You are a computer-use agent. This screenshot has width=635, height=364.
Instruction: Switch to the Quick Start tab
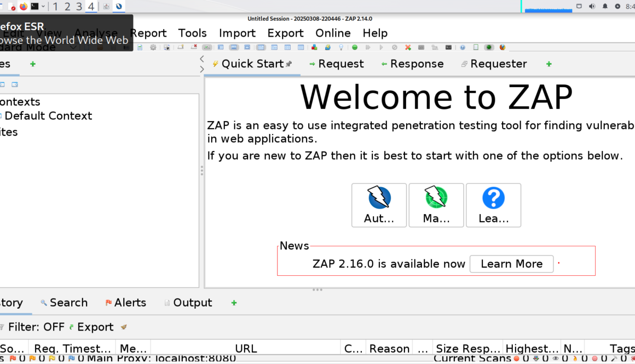pyautogui.click(x=252, y=64)
